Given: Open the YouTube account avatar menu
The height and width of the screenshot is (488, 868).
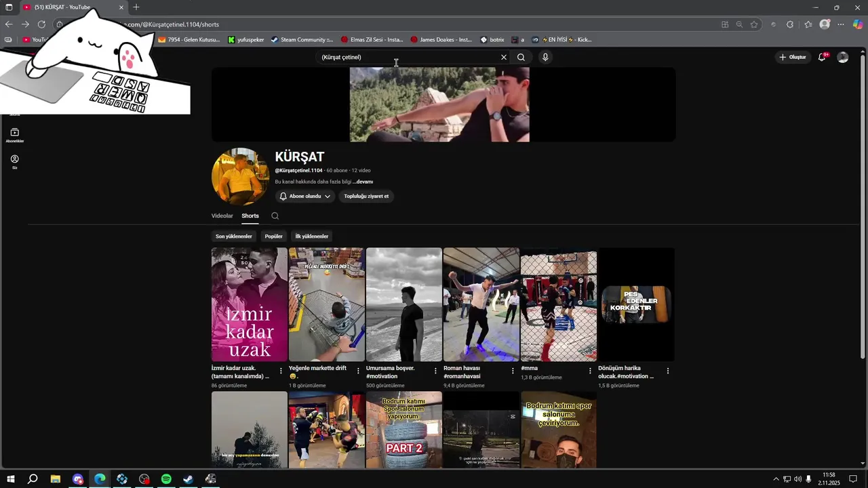Looking at the screenshot, I should (x=842, y=57).
